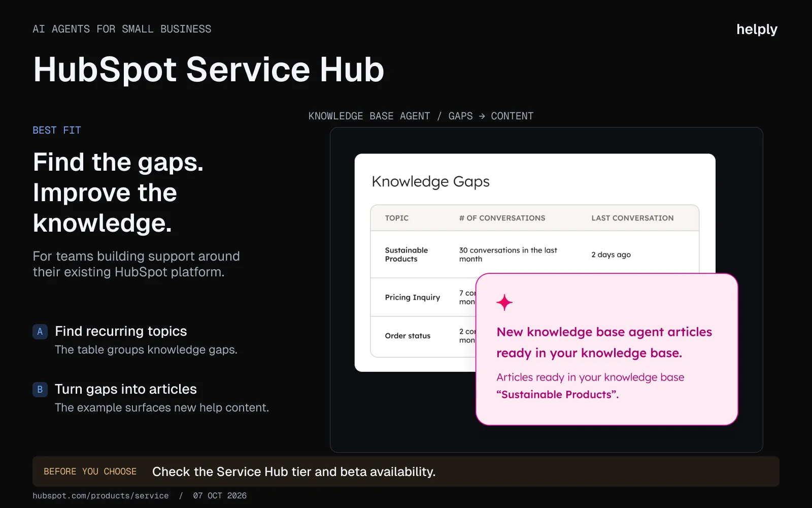Click the 'New knowledge base agent articles' message

coord(604,342)
